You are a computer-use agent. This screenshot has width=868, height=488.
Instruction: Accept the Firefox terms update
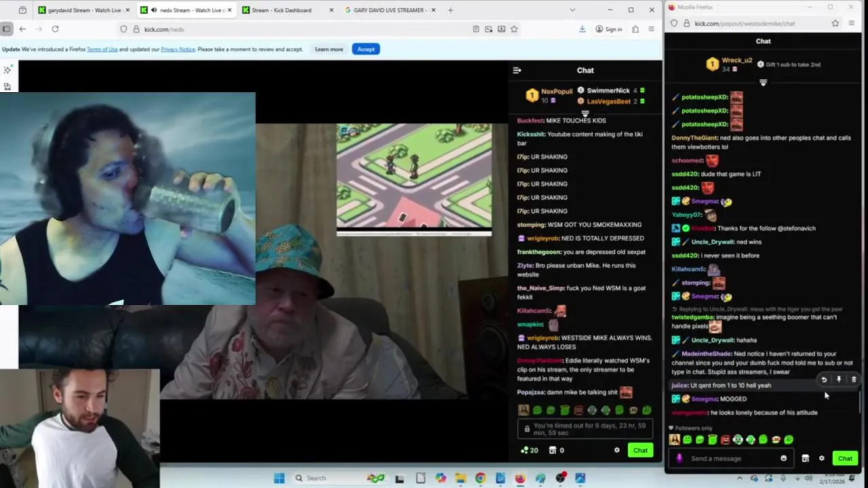(x=366, y=49)
